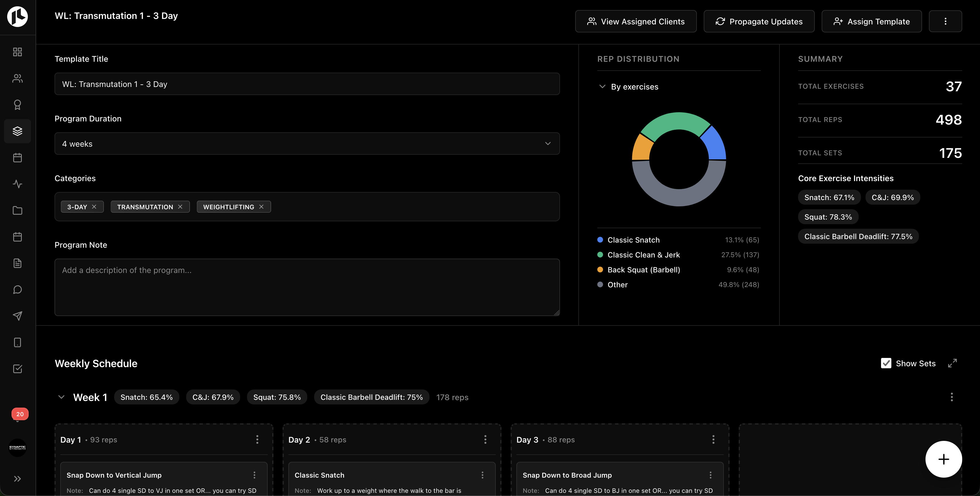Open the clients people icon in sidebar

coord(17,78)
